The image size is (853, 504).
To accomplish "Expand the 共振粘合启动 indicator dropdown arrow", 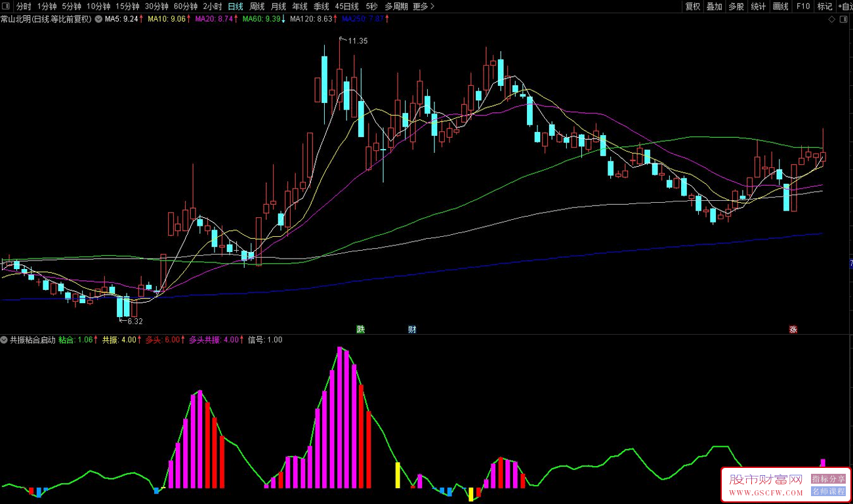I will tap(5, 340).
